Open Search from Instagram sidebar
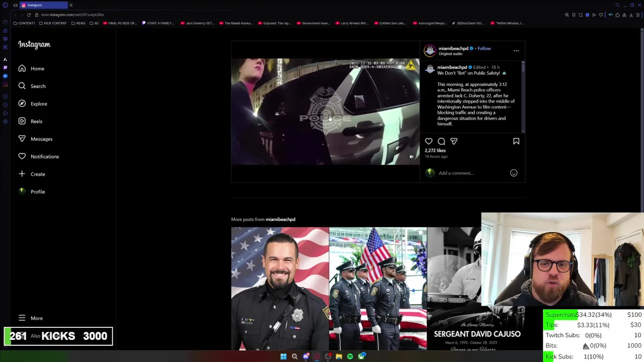Viewport: 644px width, 362px height. pos(32,86)
